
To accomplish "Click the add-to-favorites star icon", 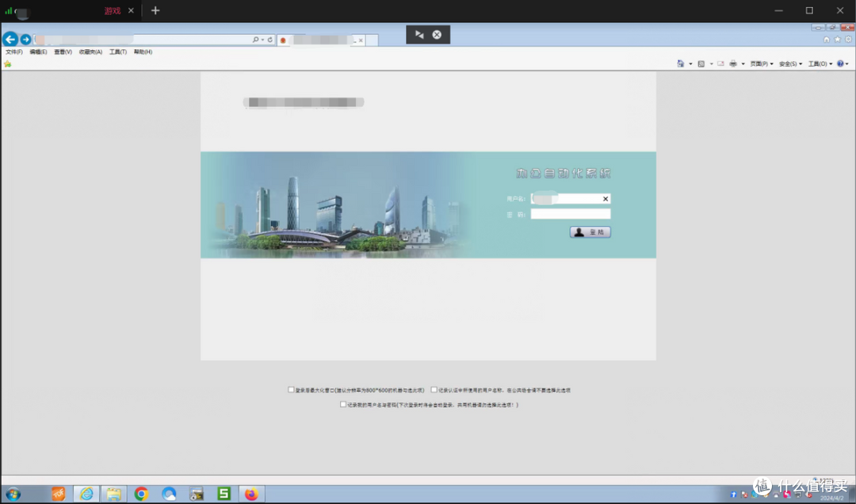I will (8, 64).
